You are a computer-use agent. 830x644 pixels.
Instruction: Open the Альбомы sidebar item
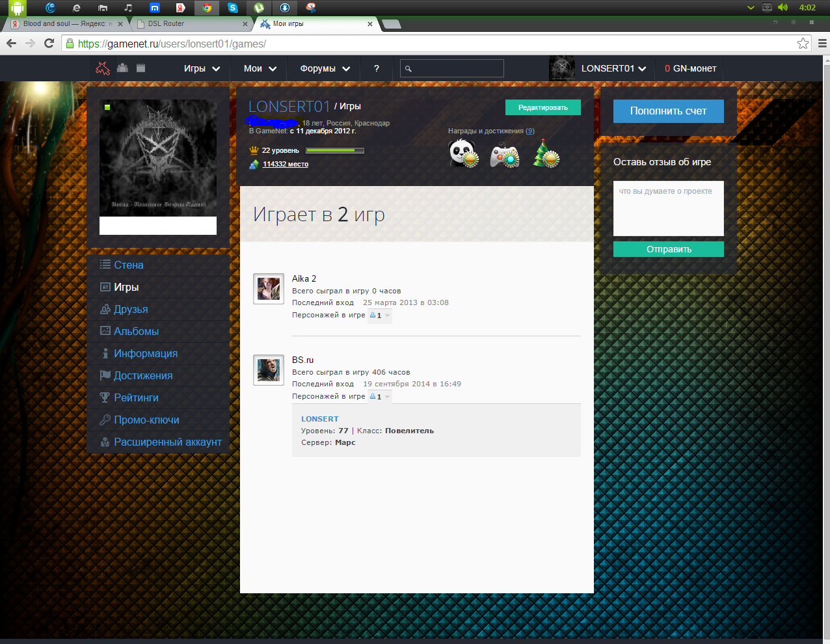[x=158, y=331]
